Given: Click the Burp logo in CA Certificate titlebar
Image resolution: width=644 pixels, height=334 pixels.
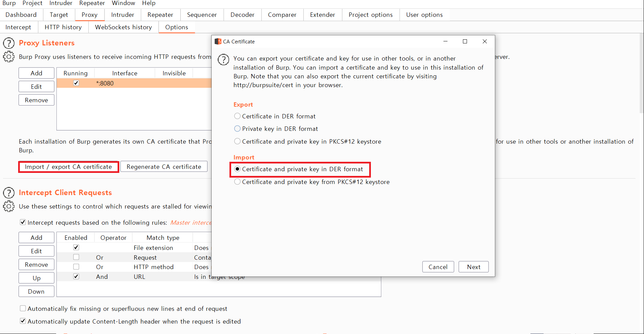Looking at the screenshot, I should coord(218,41).
